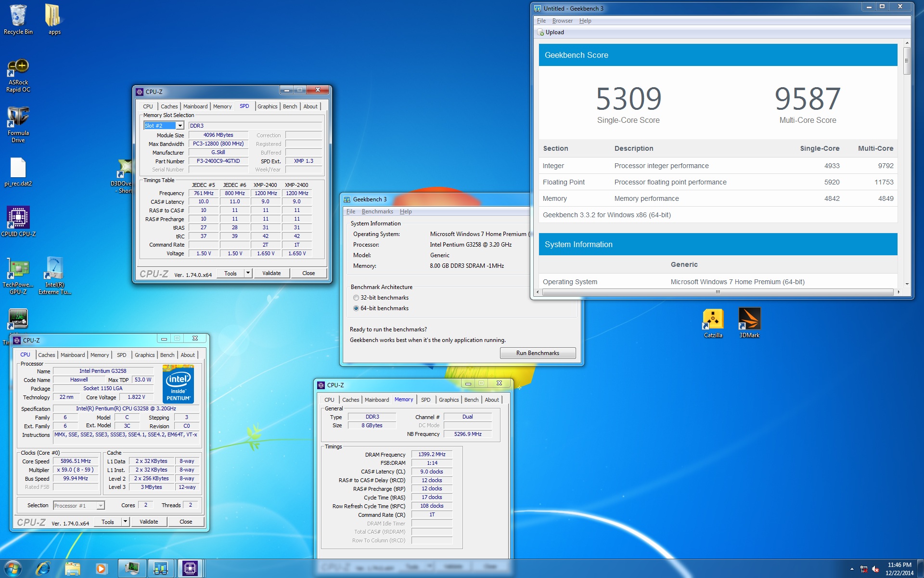Open CPU tab in Memory CPU-Z window
The width and height of the screenshot is (924, 578).
(x=329, y=400)
